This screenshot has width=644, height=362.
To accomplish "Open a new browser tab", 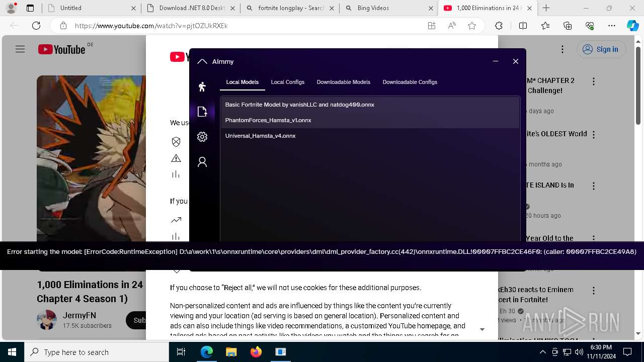I will coord(546,8).
